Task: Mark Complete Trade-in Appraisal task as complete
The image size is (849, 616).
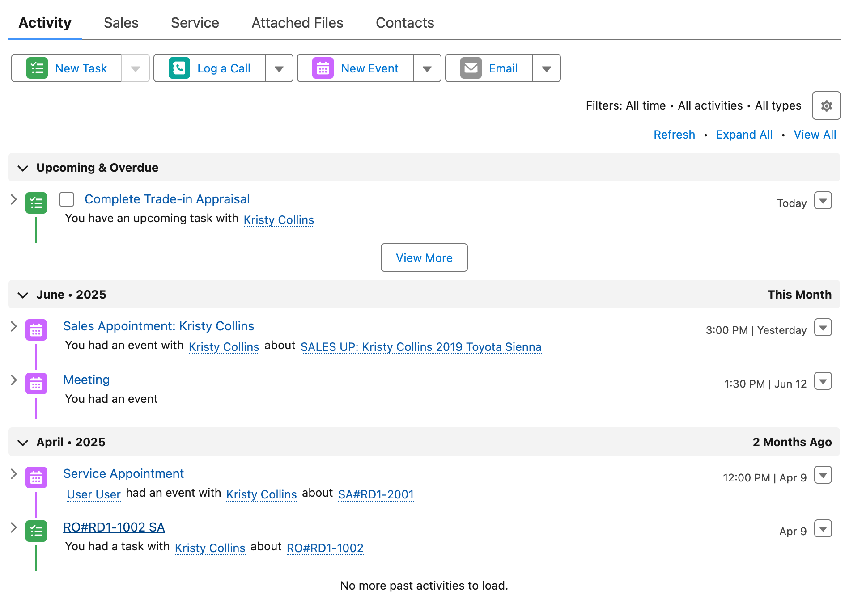Action: (x=67, y=199)
